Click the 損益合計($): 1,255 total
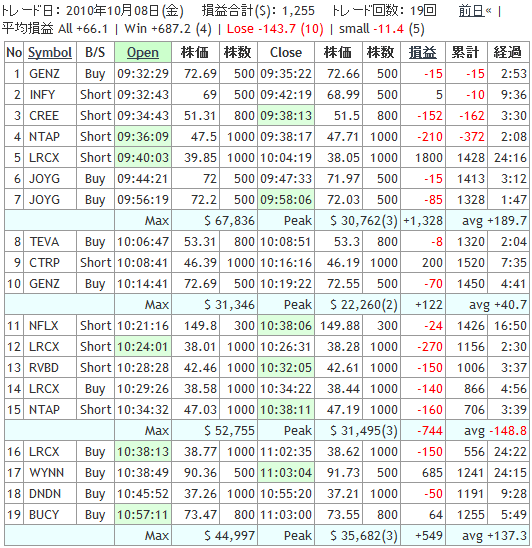The width and height of the screenshot is (532, 548). tap(258, 11)
